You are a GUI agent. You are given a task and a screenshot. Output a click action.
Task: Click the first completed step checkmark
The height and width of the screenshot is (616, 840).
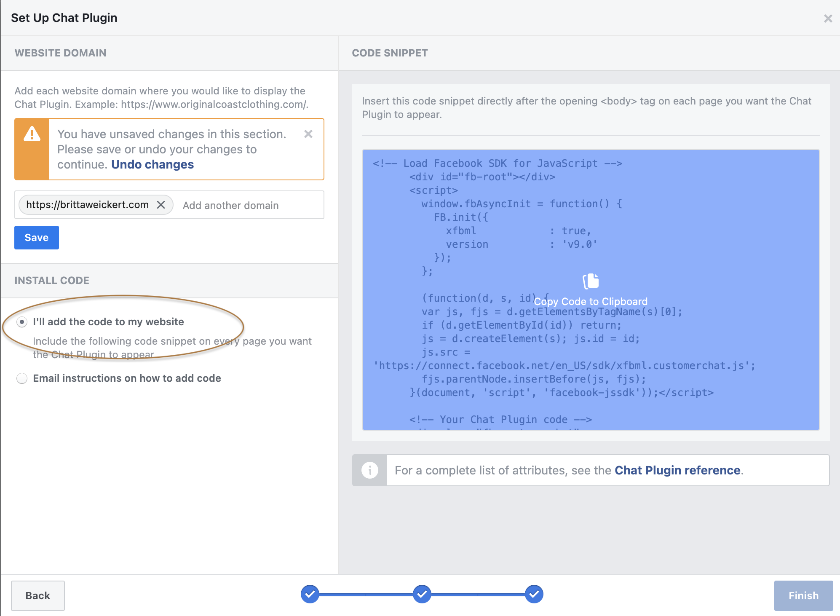click(x=310, y=594)
